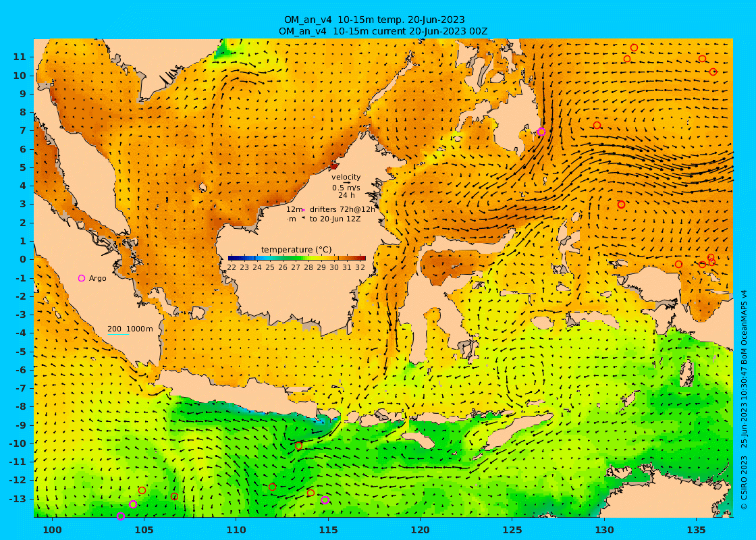The image size is (756, 540).
Task: Click the longitude axis label '105'
Action: tap(144, 530)
